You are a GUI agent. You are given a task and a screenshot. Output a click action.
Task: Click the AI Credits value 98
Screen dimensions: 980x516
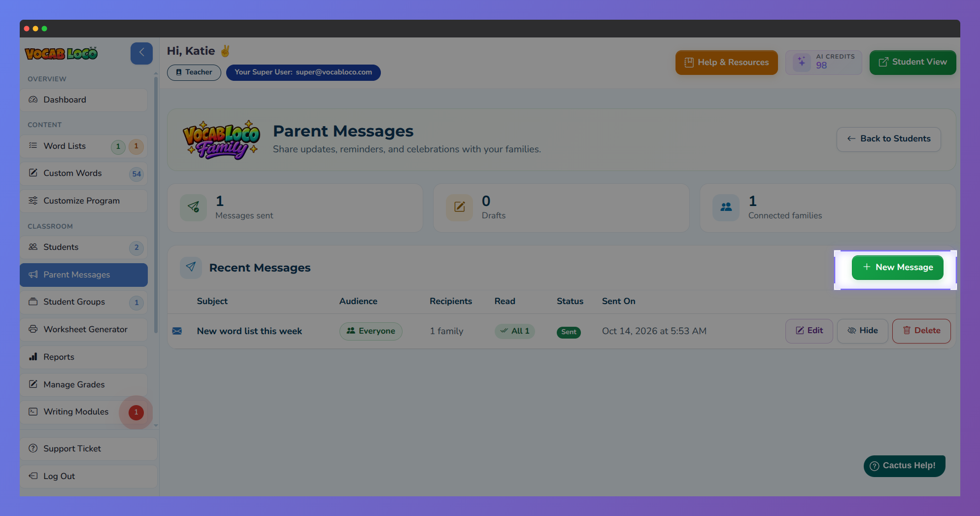point(821,66)
